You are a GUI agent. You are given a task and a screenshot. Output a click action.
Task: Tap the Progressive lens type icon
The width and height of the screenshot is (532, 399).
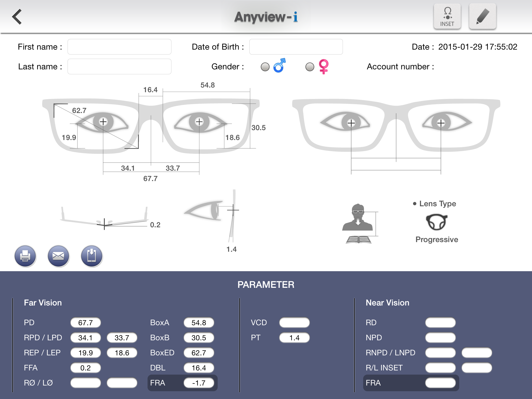click(437, 222)
